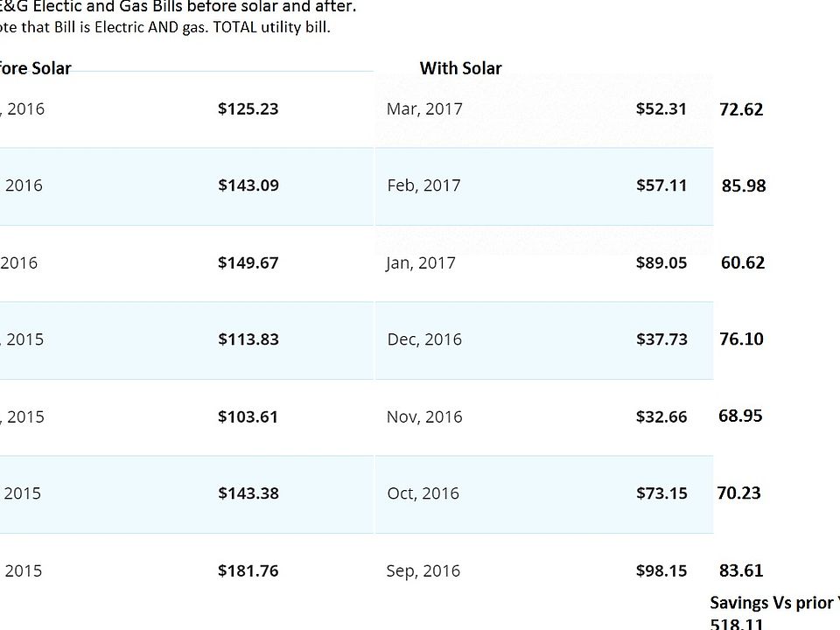The height and width of the screenshot is (630, 840).
Task: Click the $143.09 bill amount
Action: [248, 185]
